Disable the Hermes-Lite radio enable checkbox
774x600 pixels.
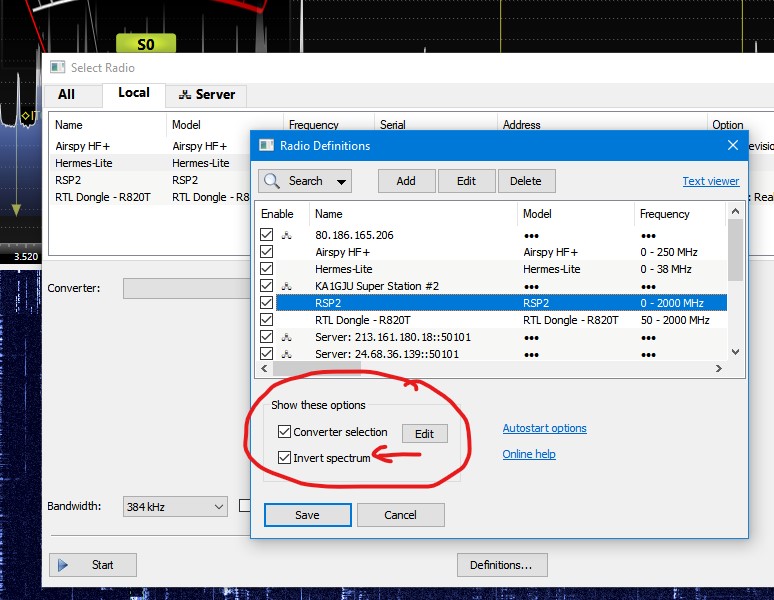coord(267,269)
